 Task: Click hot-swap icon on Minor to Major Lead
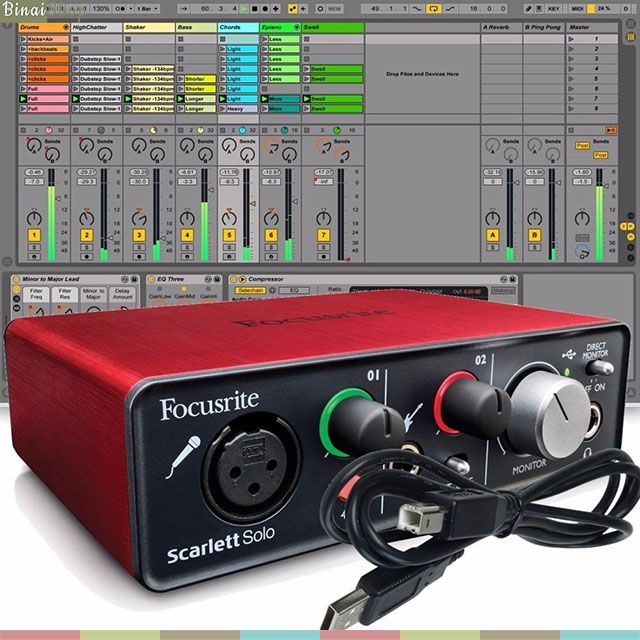[125, 280]
